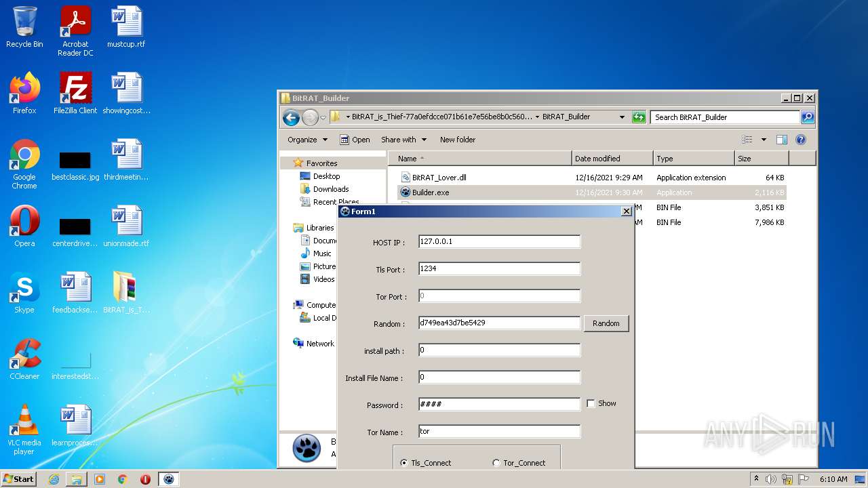Toggle Explorer preview pane icon
This screenshot has width=868, height=488.
pos(781,140)
